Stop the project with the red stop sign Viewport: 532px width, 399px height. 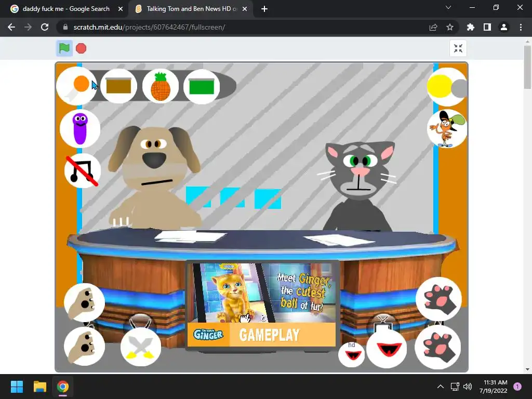click(x=81, y=48)
